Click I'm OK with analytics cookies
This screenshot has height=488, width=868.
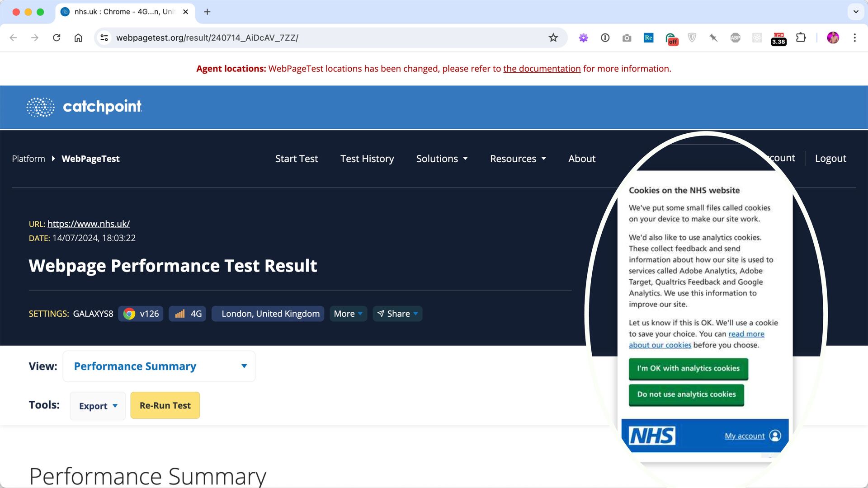pyautogui.click(x=689, y=369)
